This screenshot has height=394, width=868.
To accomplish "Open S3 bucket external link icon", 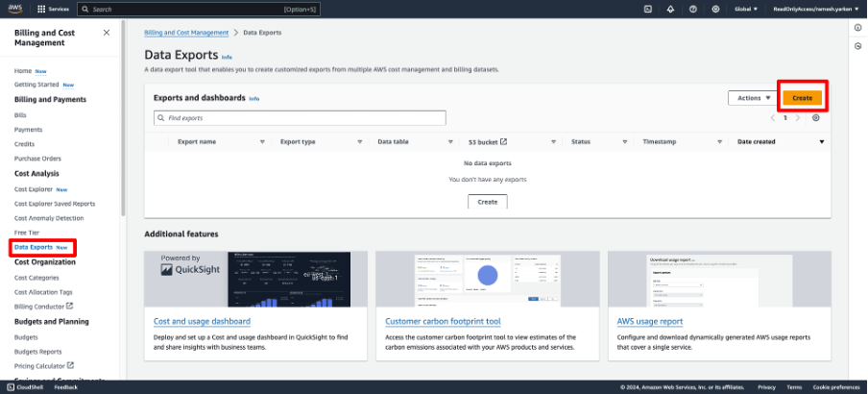I will (504, 142).
